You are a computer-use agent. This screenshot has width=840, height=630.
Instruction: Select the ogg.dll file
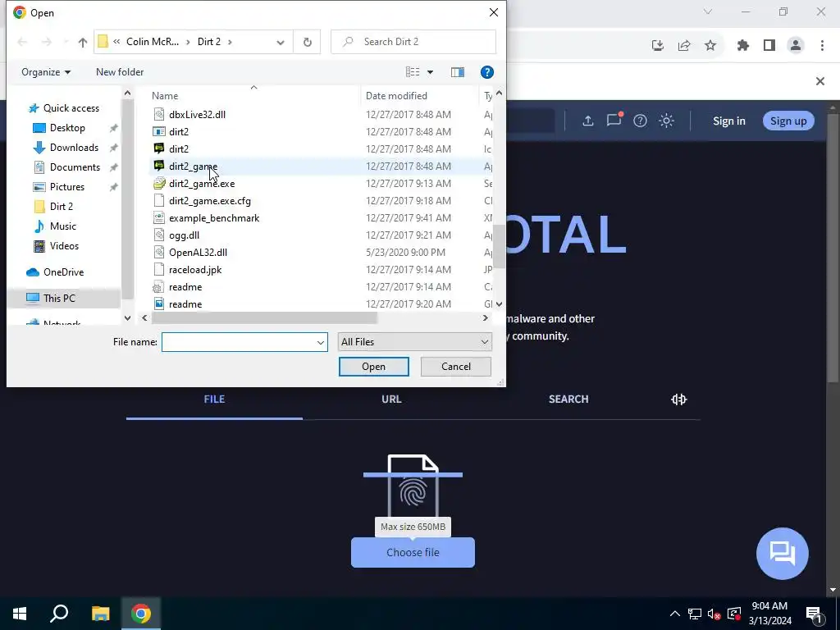pyautogui.click(x=184, y=235)
